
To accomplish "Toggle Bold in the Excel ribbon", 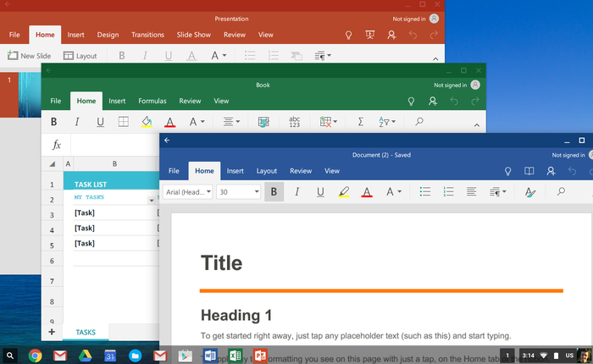I will click(x=53, y=122).
